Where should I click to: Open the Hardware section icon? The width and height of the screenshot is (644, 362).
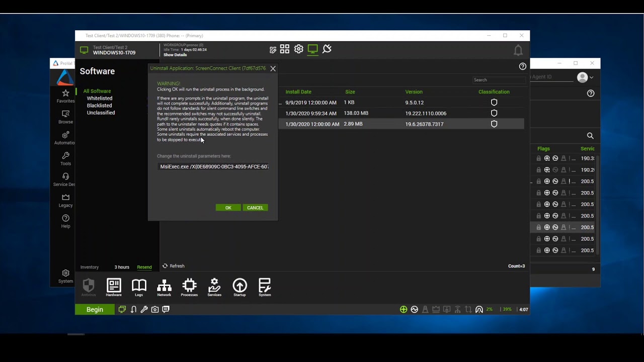pos(114,287)
